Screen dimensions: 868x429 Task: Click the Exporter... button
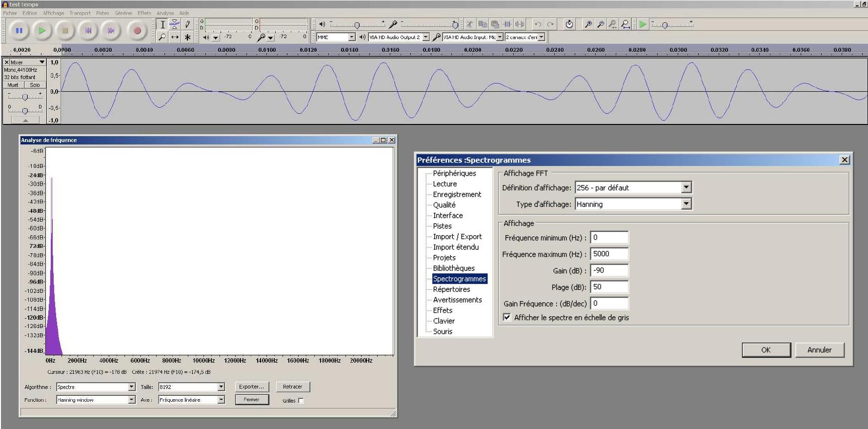click(251, 387)
